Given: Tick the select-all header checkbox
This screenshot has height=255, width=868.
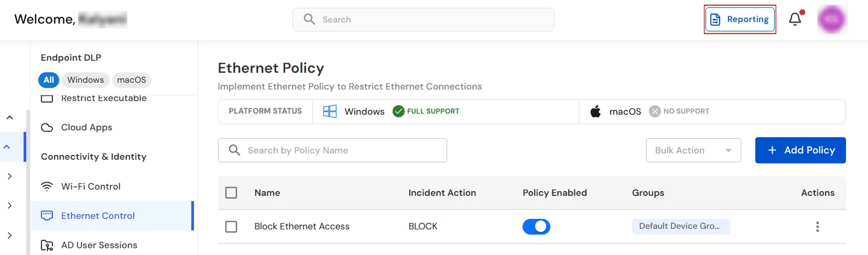Looking at the screenshot, I should pos(231,193).
